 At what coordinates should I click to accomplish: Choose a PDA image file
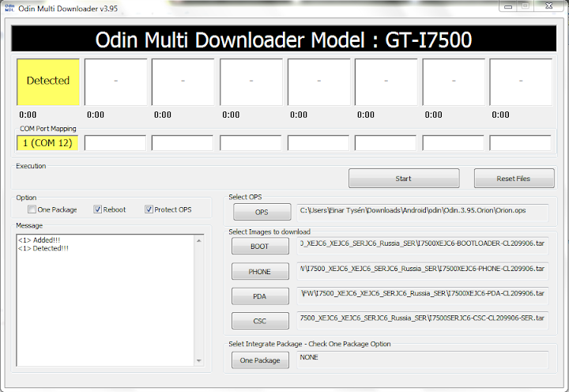260,296
